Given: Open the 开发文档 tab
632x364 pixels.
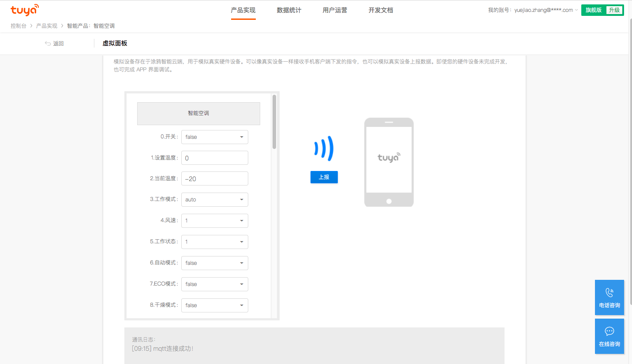Looking at the screenshot, I should (x=381, y=10).
